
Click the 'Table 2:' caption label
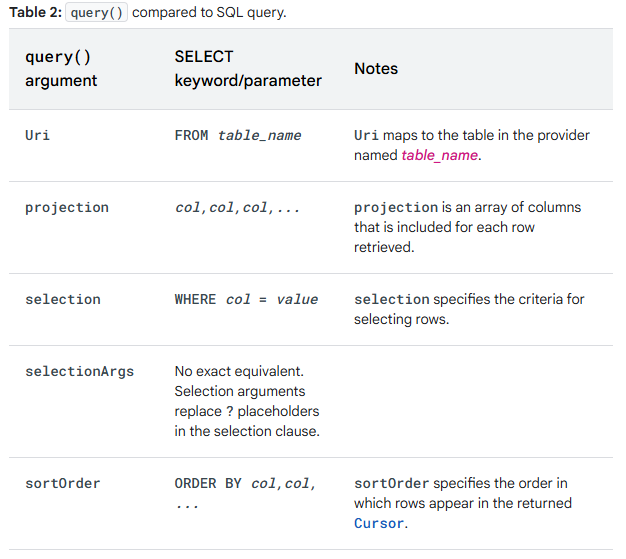point(37,13)
